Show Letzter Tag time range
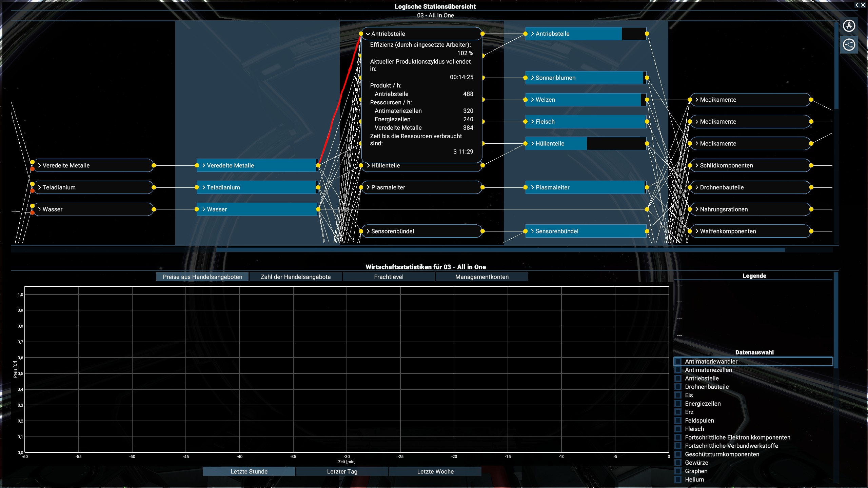The image size is (868, 488). 342,471
